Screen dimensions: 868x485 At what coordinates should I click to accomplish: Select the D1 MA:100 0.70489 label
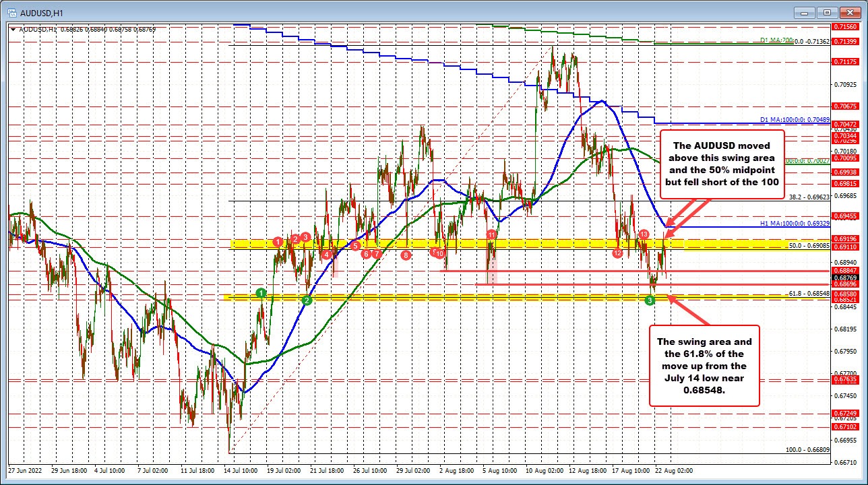(x=795, y=120)
